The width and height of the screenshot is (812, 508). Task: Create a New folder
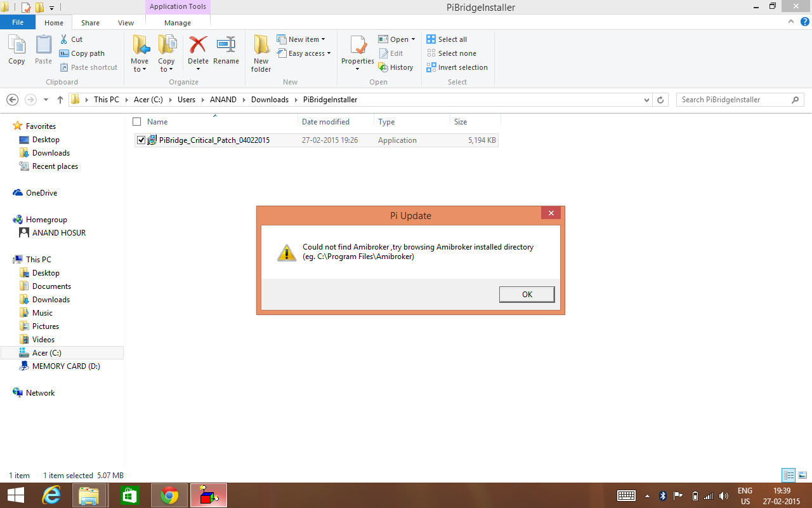pyautogui.click(x=261, y=53)
